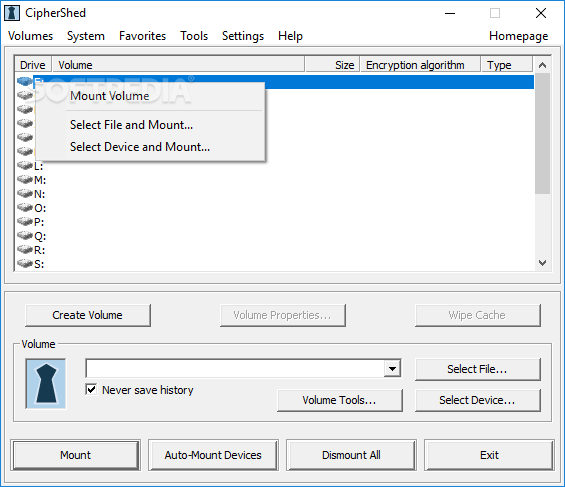
Task: Click the drive icon next to Q:
Action: tap(25, 236)
